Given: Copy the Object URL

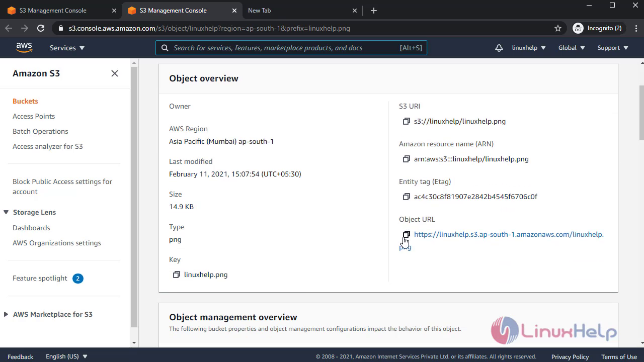Looking at the screenshot, I should pyautogui.click(x=407, y=234).
